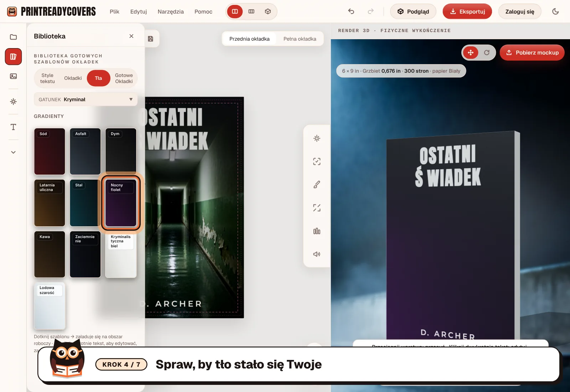The width and height of the screenshot is (570, 392).
Task: Switch to full spread view mode
Action: [252, 11]
